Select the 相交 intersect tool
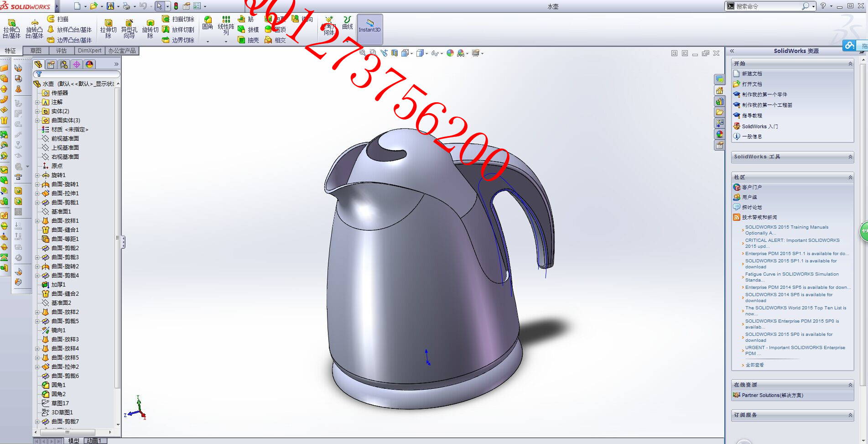Image resolution: width=868 pixels, height=444 pixels. pyautogui.click(x=275, y=40)
